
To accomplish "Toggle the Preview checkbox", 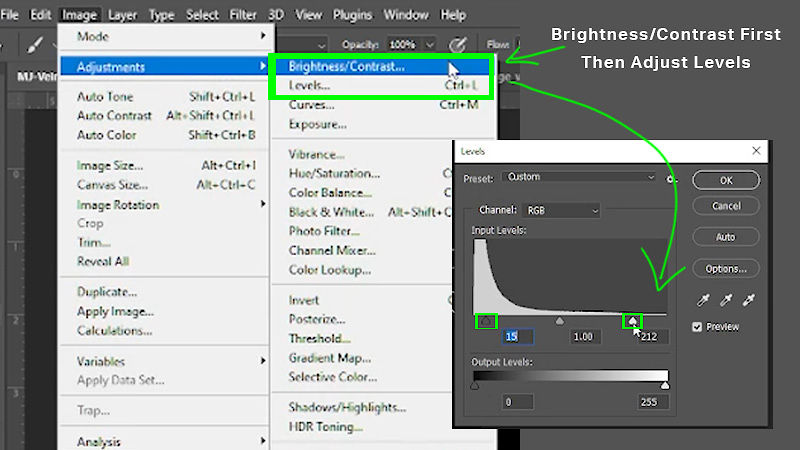I will [x=697, y=327].
